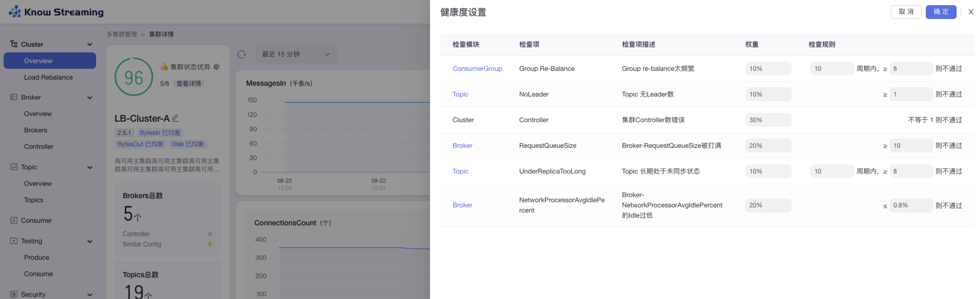Screen dimensions: 980x299
Task: Expand the Security sidebar section
Action: [x=90, y=294]
